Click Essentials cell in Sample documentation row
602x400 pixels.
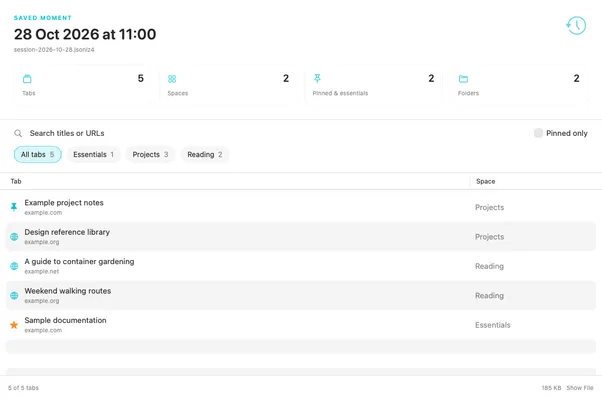point(493,325)
